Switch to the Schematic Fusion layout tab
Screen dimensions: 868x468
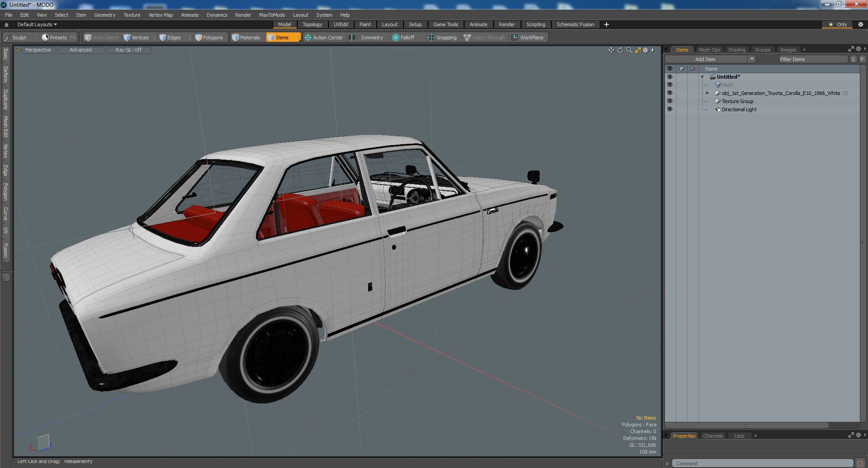pos(575,24)
